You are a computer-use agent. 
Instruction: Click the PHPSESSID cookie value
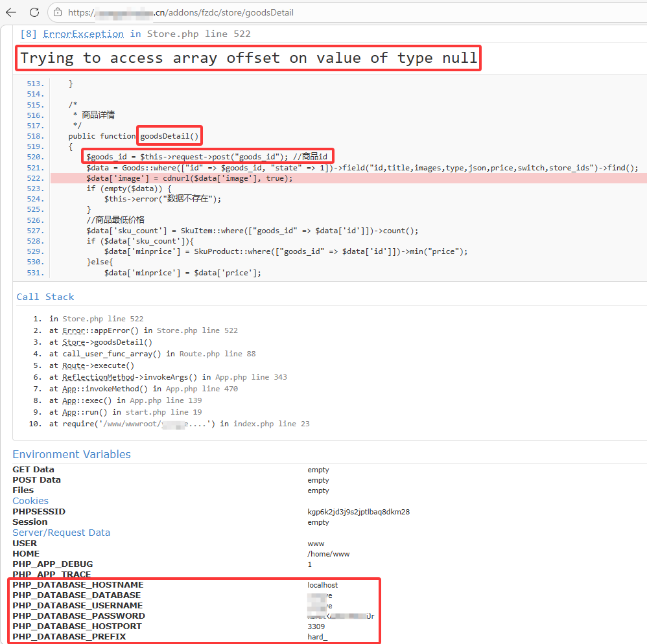(359, 512)
